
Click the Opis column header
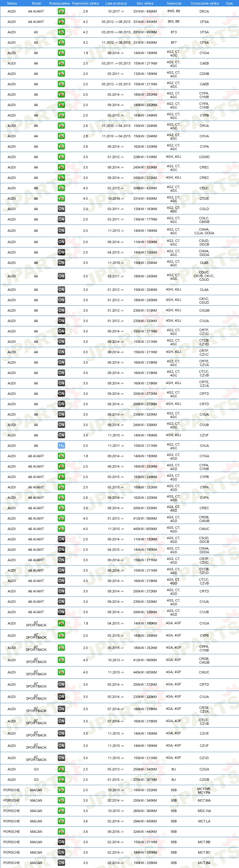[x=229, y=3]
